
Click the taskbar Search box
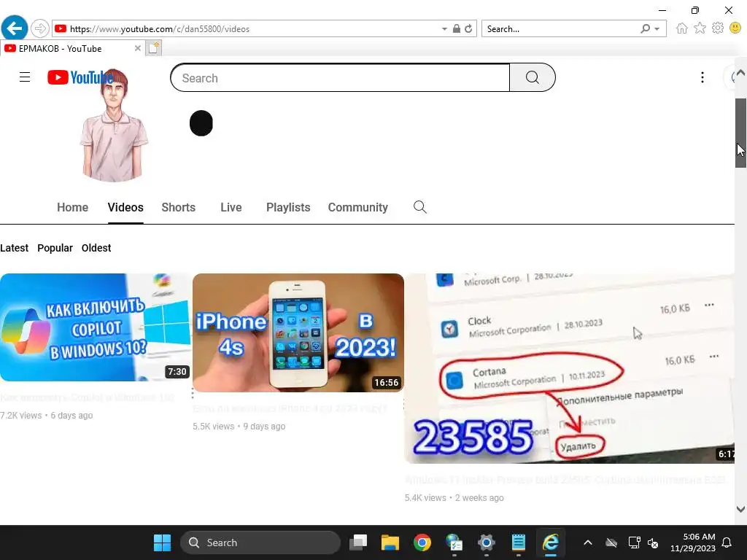tap(260, 542)
